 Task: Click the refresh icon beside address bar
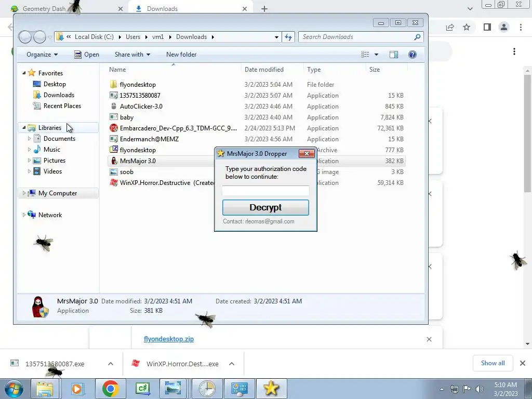[288, 37]
